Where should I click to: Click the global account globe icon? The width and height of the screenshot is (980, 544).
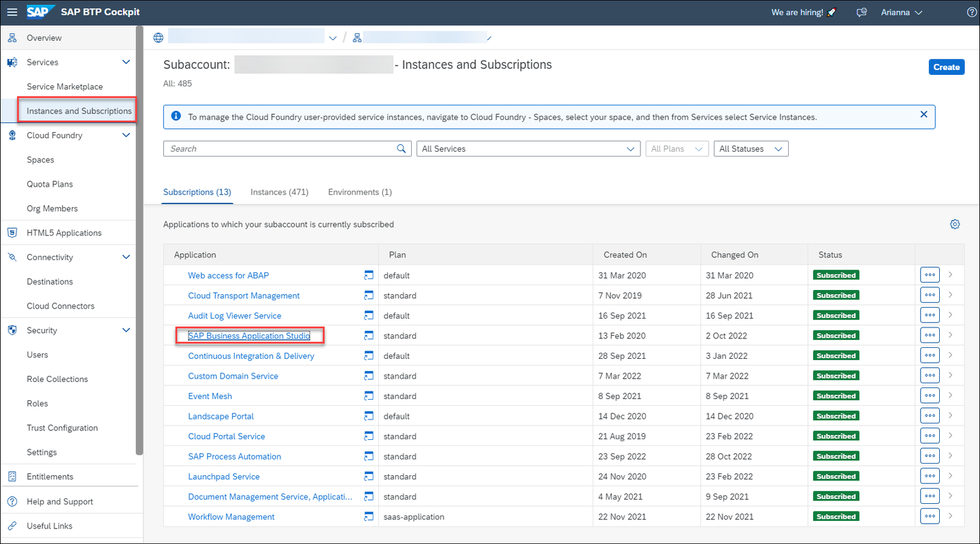click(x=158, y=37)
